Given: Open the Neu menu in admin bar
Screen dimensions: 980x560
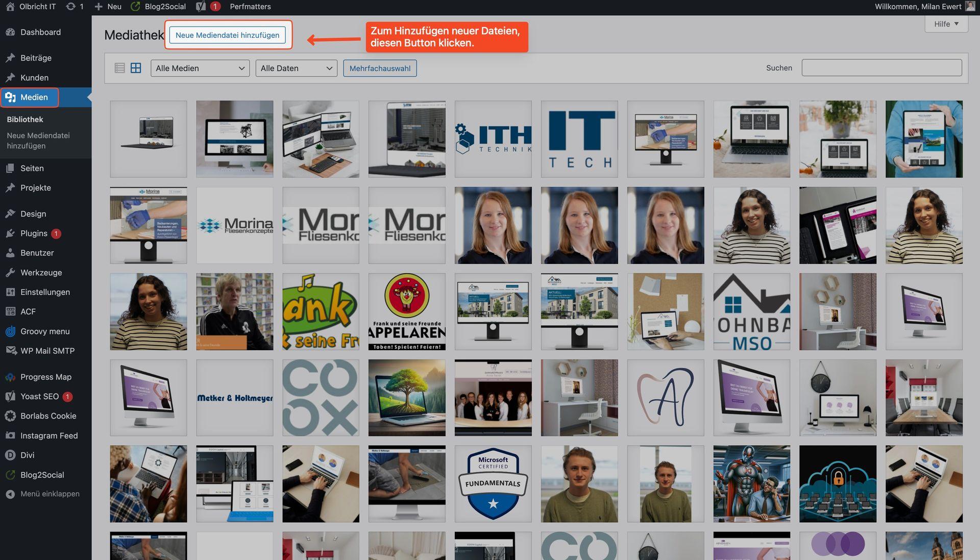Looking at the screenshot, I should coord(108,7).
